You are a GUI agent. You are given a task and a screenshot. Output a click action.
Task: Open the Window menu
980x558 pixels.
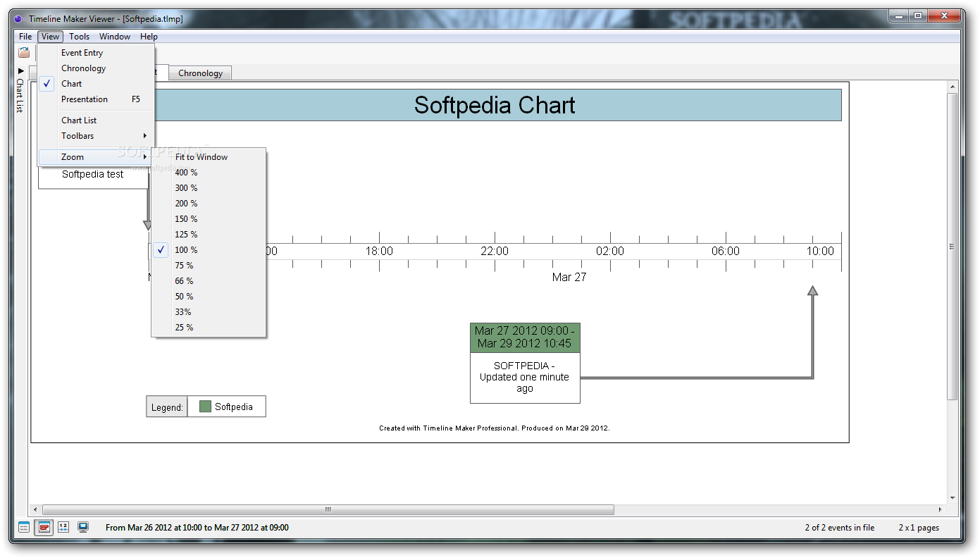(x=115, y=37)
